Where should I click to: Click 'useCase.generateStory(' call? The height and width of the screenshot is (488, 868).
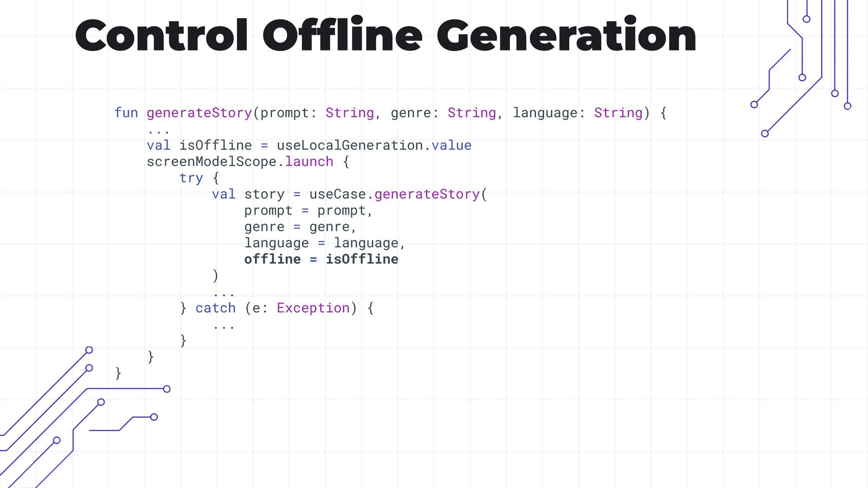[x=398, y=194]
